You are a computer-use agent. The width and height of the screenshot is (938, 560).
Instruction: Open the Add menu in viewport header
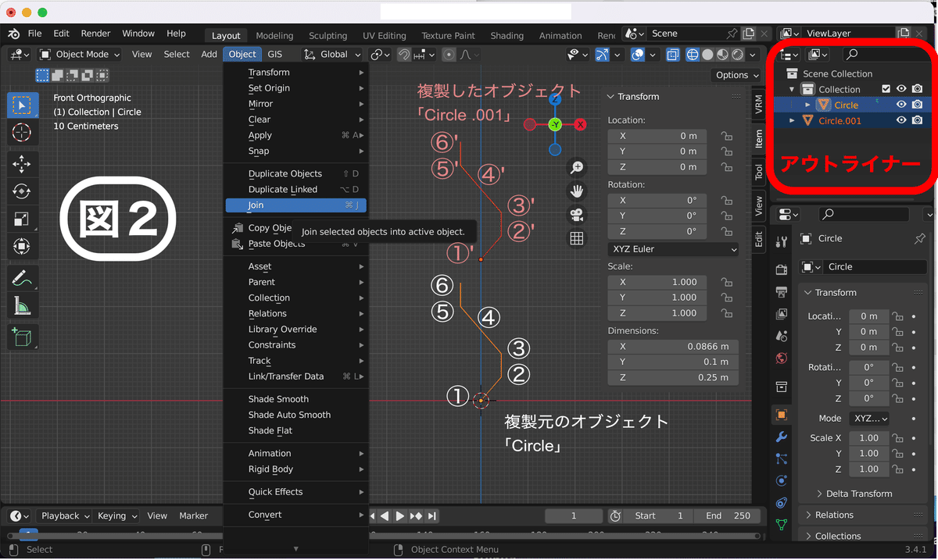209,55
